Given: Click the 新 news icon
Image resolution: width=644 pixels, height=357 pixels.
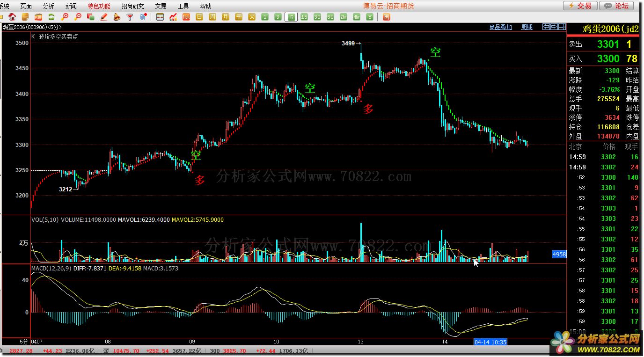Looking at the screenshot, I should point(143,17).
